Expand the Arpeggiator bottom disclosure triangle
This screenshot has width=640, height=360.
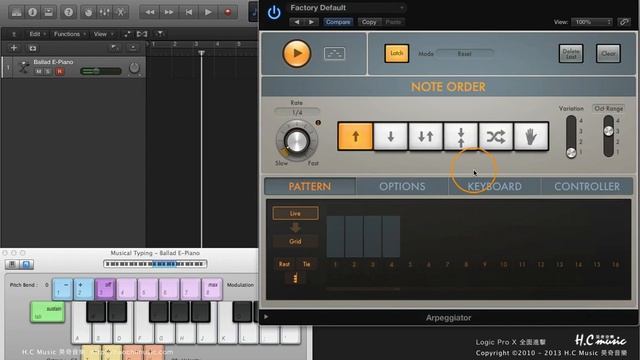266,317
